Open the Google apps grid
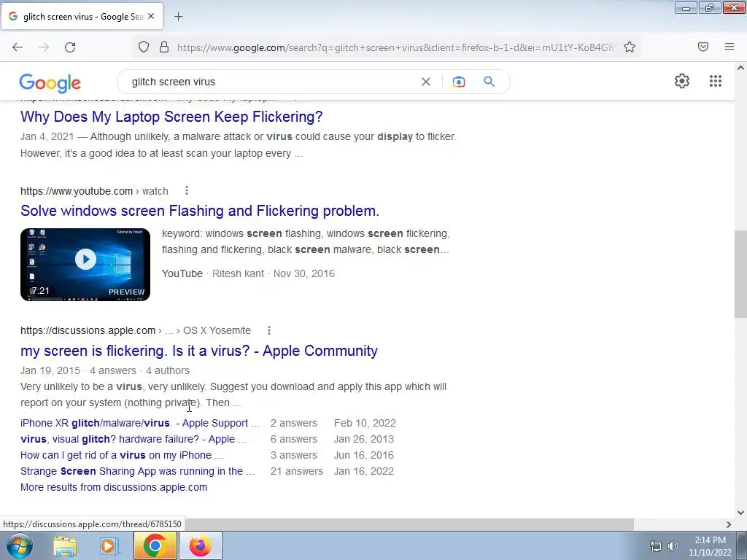The width and height of the screenshot is (747, 560). click(x=716, y=81)
